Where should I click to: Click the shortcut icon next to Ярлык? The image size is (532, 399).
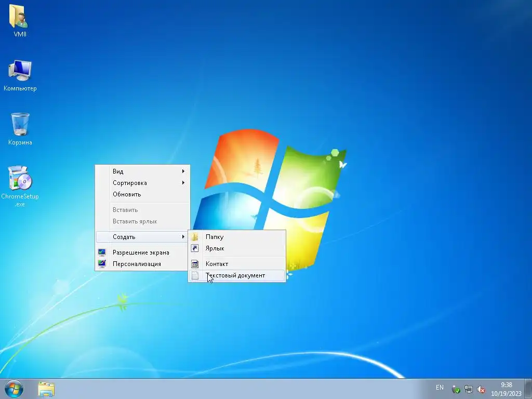pyautogui.click(x=195, y=248)
